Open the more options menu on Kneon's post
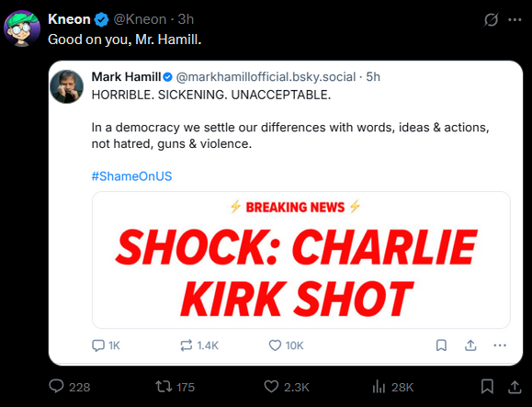Image resolution: width=532 pixels, height=407 pixels. 515,19
